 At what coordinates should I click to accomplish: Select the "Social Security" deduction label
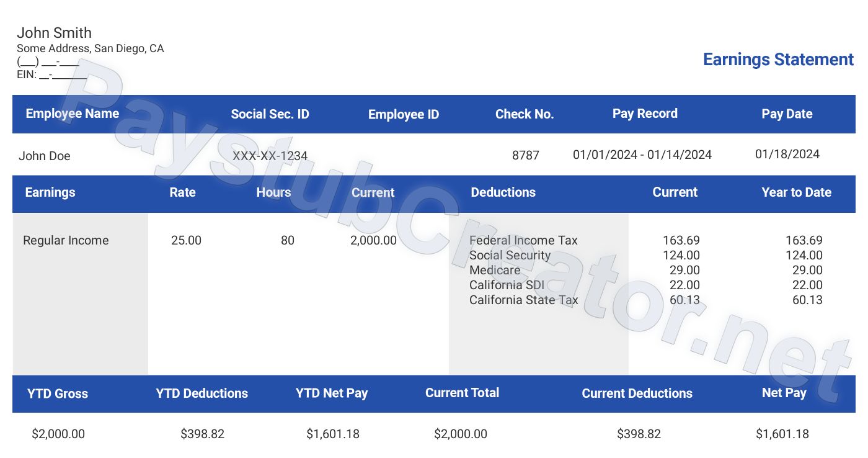510,255
